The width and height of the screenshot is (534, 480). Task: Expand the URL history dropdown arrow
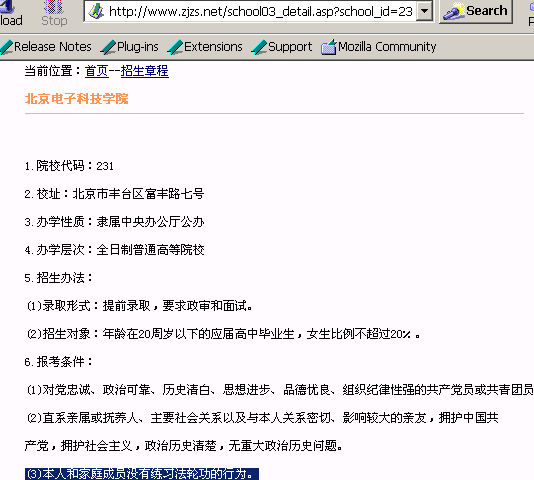424,11
